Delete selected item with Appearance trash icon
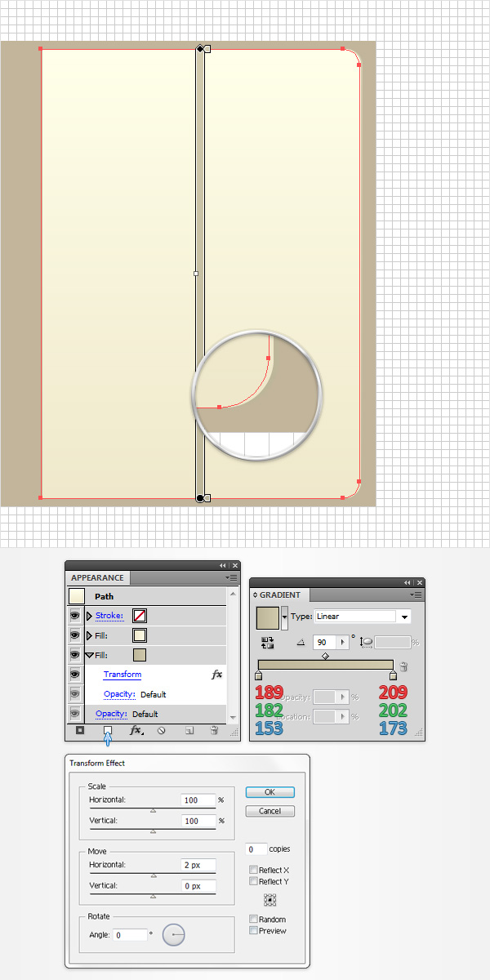The height and width of the screenshot is (980, 490). pyautogui.click(x=214, y=731)
